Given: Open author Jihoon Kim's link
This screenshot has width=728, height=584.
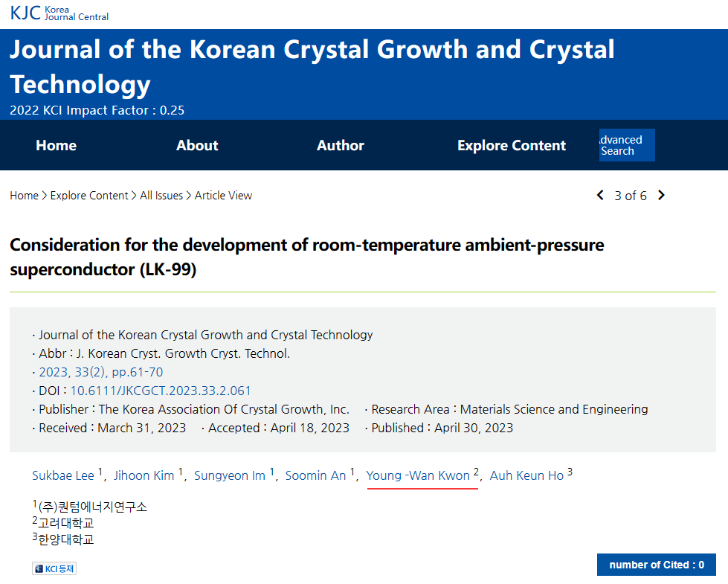Looking at the screenshot, I should (x=144, y=475).
